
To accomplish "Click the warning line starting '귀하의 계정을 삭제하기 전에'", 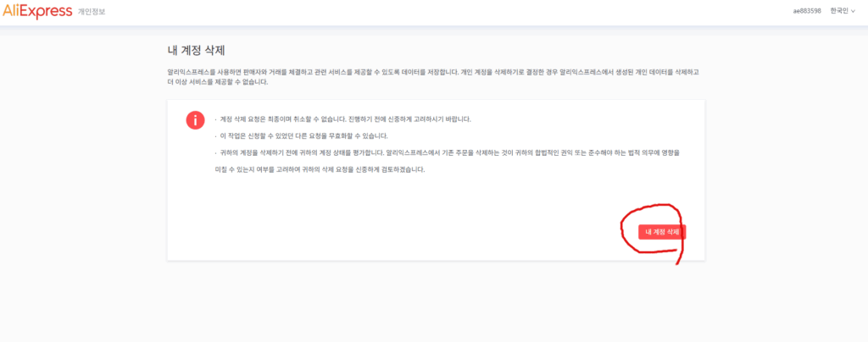I will [x=449, y=161].
